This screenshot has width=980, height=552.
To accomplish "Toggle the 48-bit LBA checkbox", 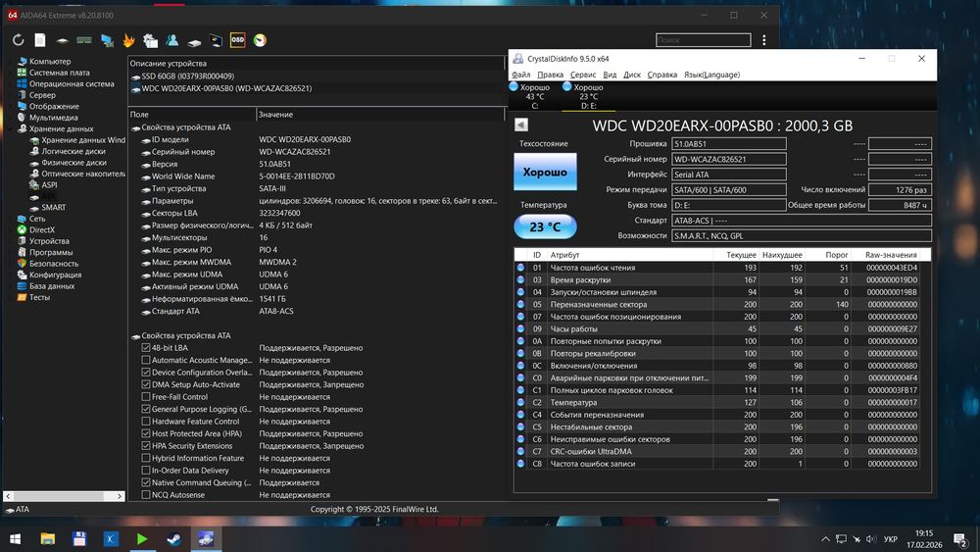I will [x=146, y=348].
